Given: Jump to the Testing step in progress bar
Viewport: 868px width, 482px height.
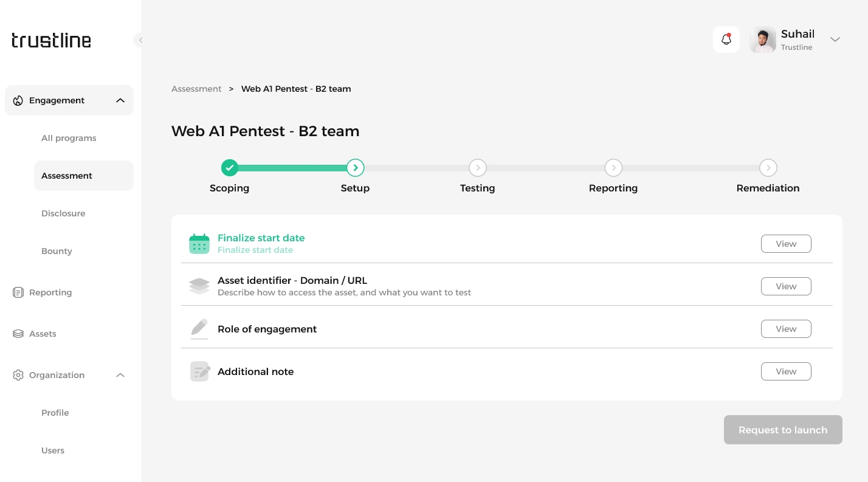Looking at the screenshot, I should [477, 168].
